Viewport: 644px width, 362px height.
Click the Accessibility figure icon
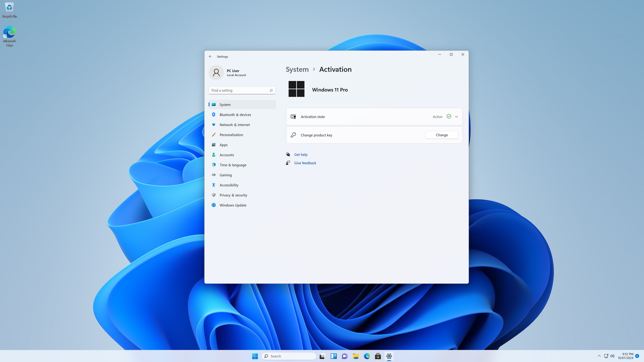coord(214,185)
